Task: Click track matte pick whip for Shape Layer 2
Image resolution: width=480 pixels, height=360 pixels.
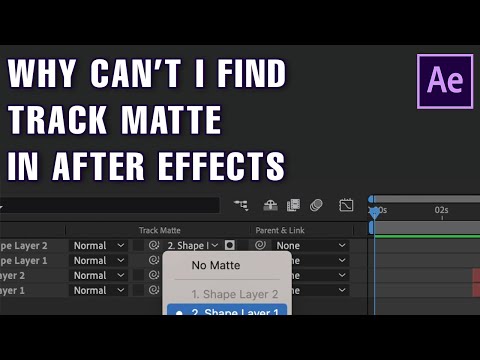Action: click(154, 246)
